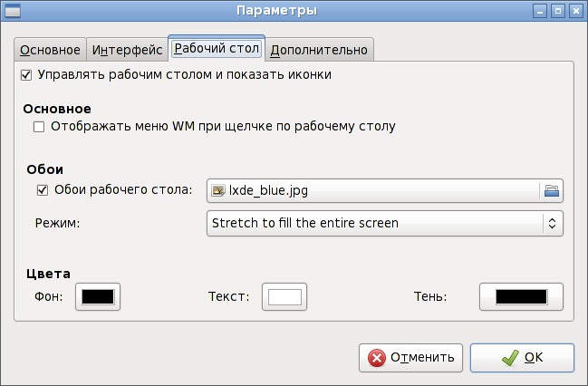Open wallpaper file chooser lxde_blue.jpg

coord(385,190)
